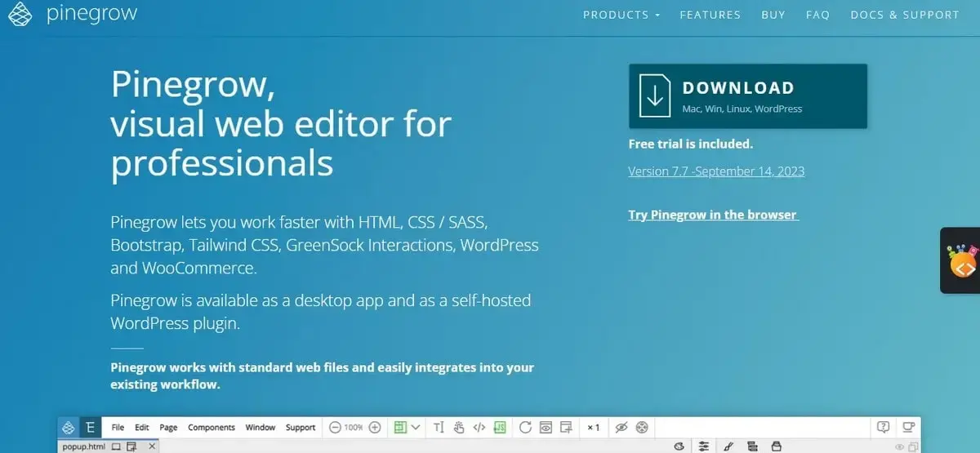Click the green grid layout icon
980x453 pixels.
(400, 428)
